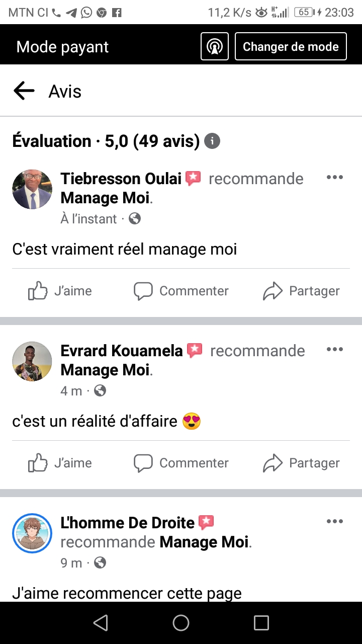This screenshot has width=362, height=644.
Task: Open Tiebresson Oulai's profile picture
Action: point(32,189)
